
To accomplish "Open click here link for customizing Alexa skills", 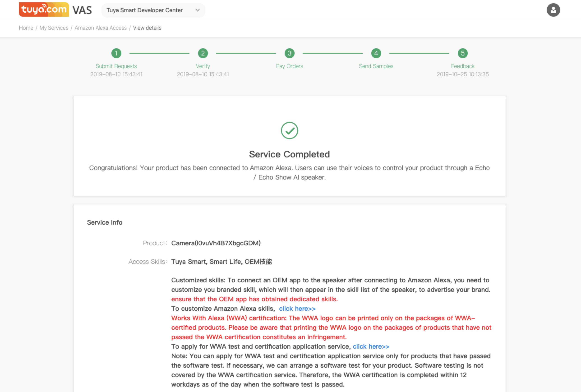I will [297, 309].
